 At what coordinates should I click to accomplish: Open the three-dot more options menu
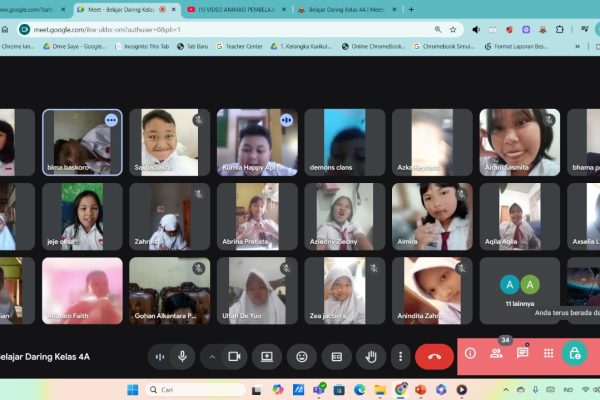coord(400,355)
